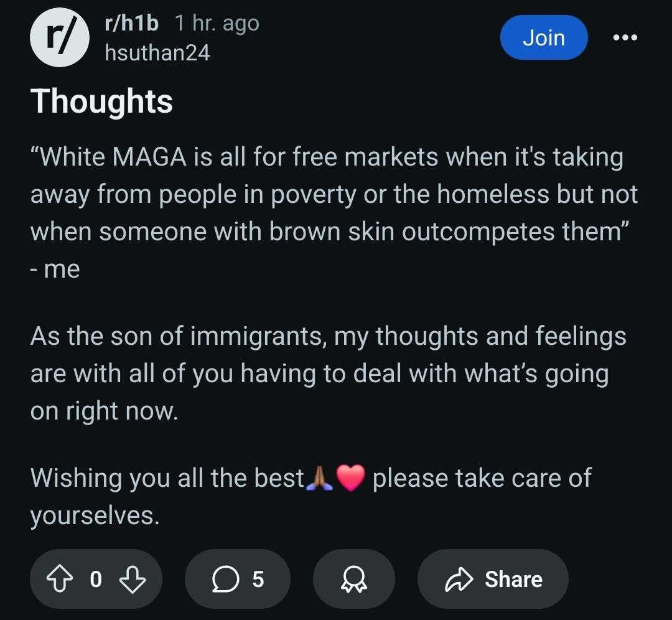Screen dimensions: 672x620
Task: Tap the r/ subreddit avatar
Action: coord(60,37)
